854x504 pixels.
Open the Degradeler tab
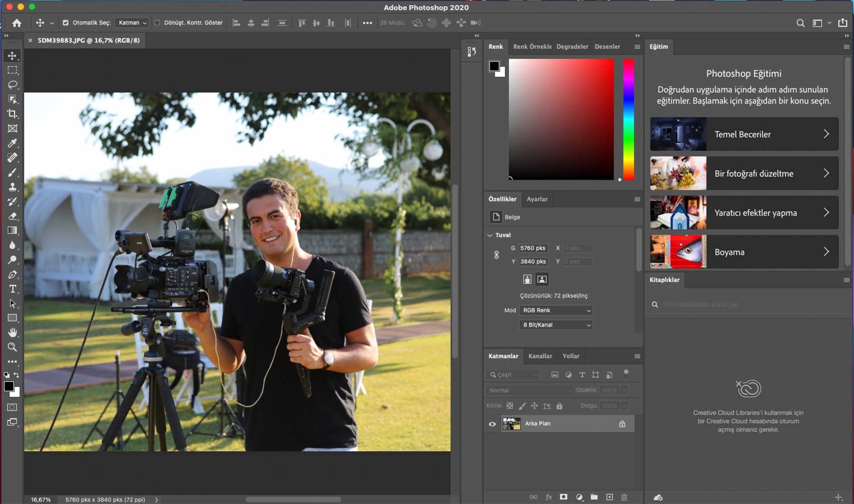pos(572,47)
